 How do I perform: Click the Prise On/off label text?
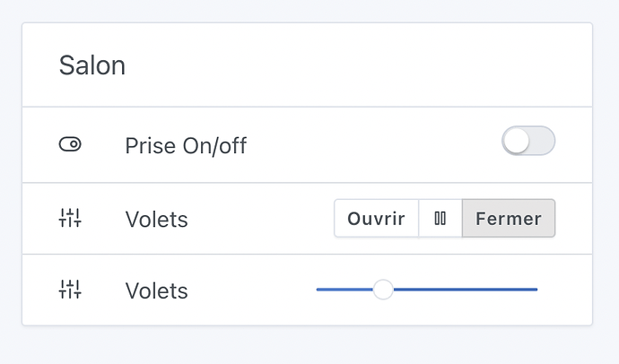click(186, 145)
